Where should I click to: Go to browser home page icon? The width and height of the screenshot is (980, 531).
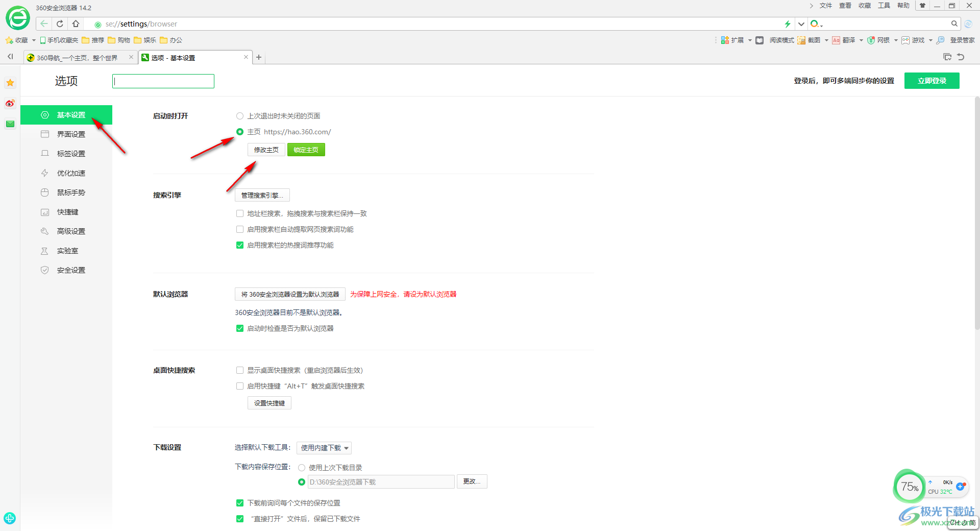[x=76, y=23]
